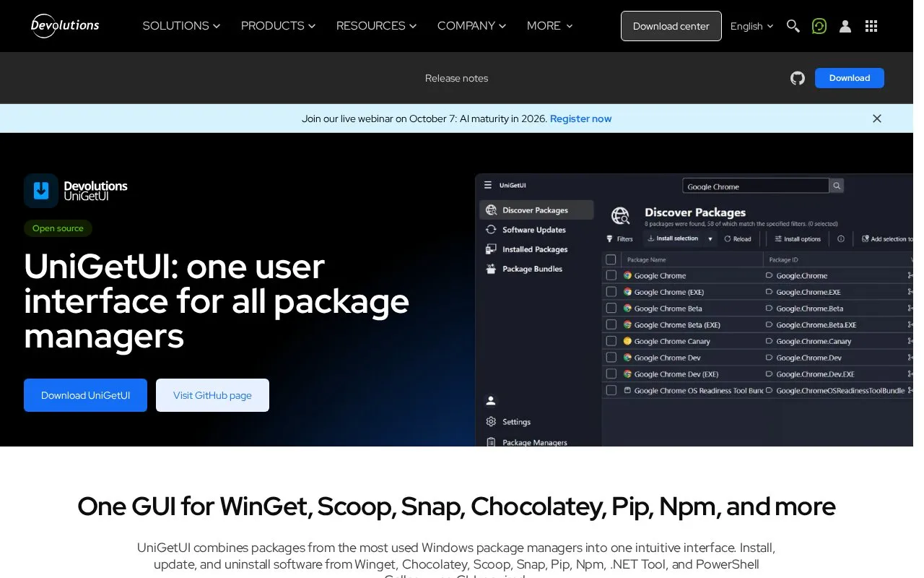Click the user profile icon above Settings
This screenshot has height=578, width=924.
pos(491,400)
